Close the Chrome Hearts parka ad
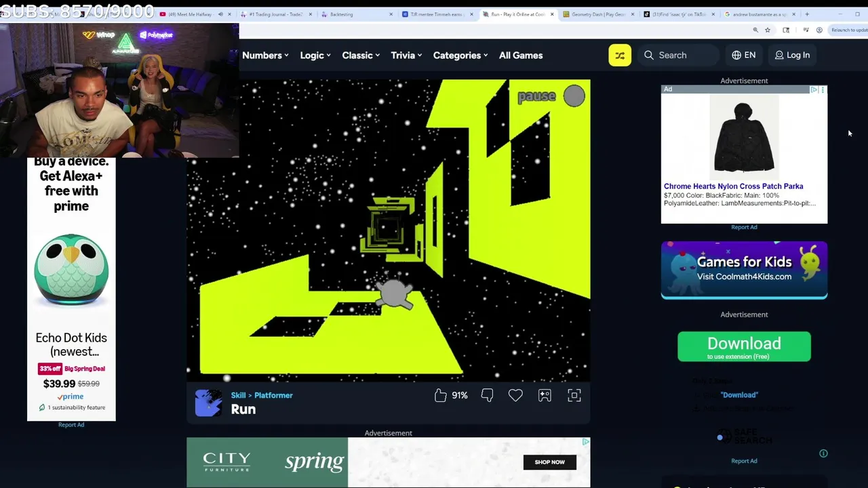This screenshot has height=488, width=868. 823,89
